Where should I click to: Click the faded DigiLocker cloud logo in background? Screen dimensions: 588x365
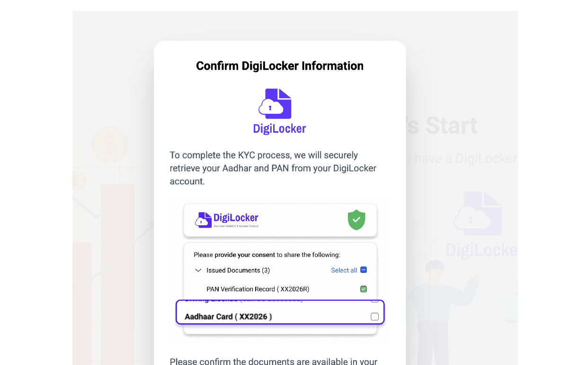pos(478,213)
